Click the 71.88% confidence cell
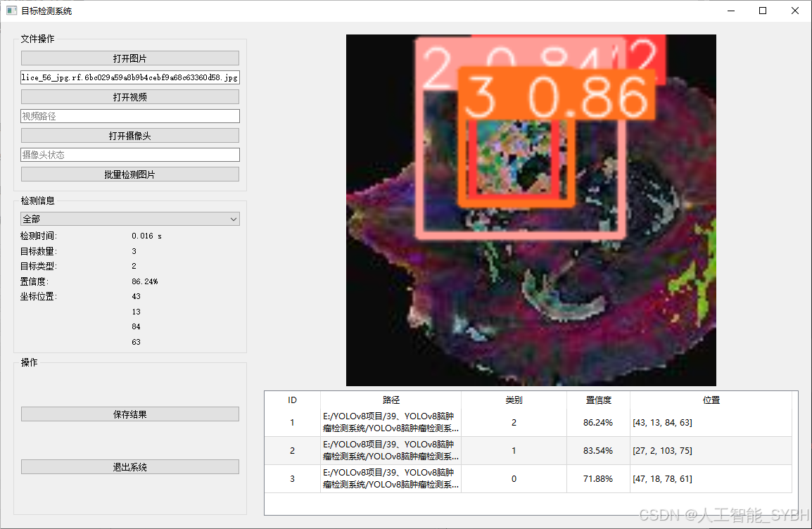Viewport: 812px width, 529px height. (x=598, y=478)
